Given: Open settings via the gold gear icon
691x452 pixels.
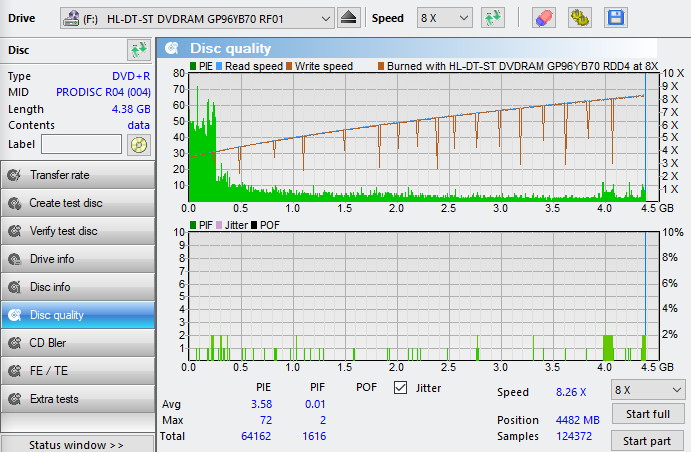Looking at the screenshot, I should coord(579,18).
